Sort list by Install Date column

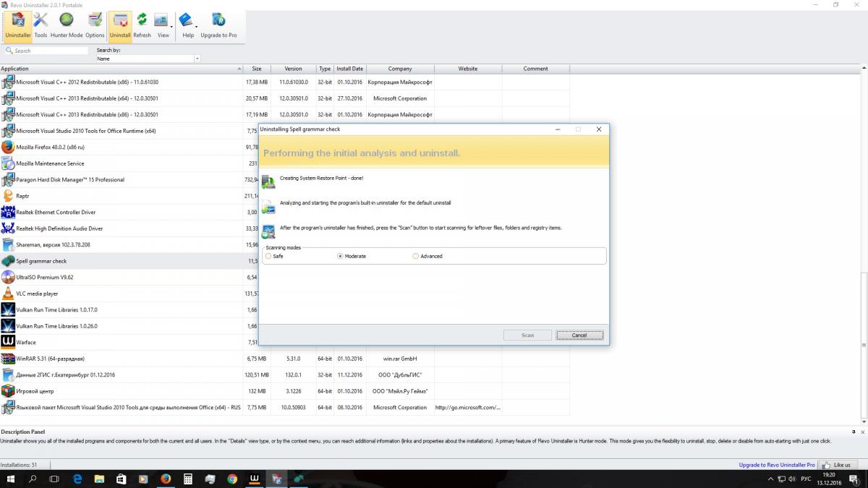click(349, 69)
